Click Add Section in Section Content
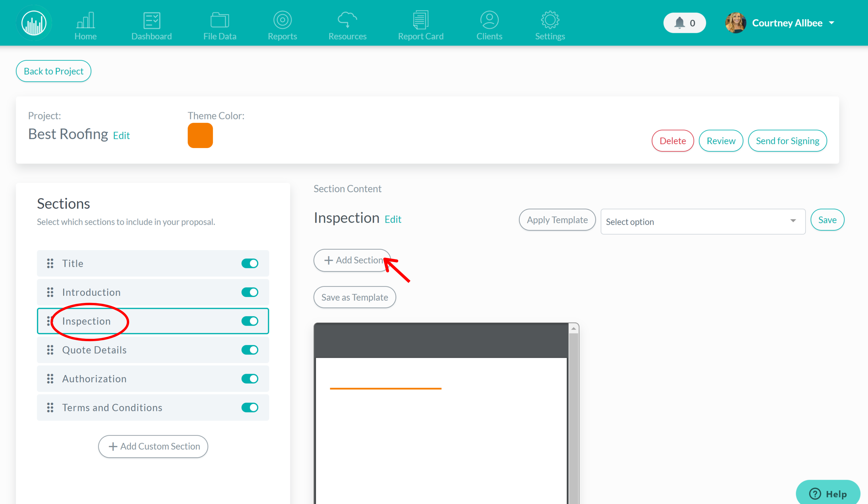868x504 pixels. click(x=352, y=260)
